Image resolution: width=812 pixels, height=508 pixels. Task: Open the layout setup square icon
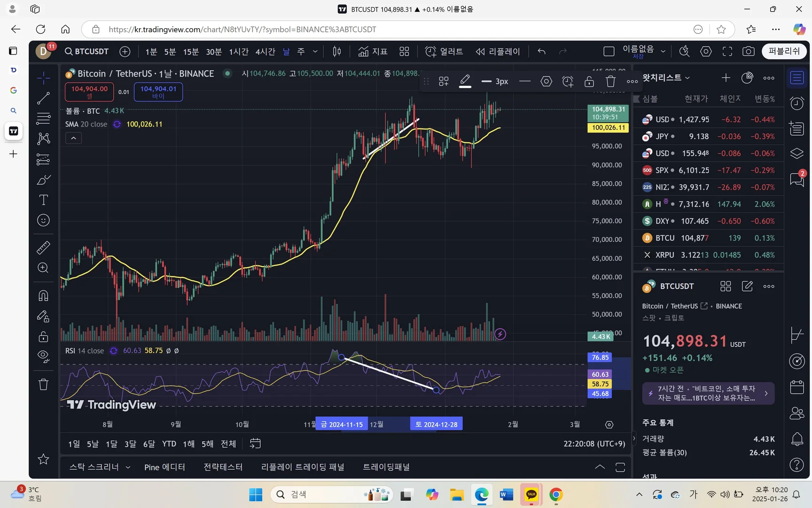pyautogui.click(x=609, y=52)
